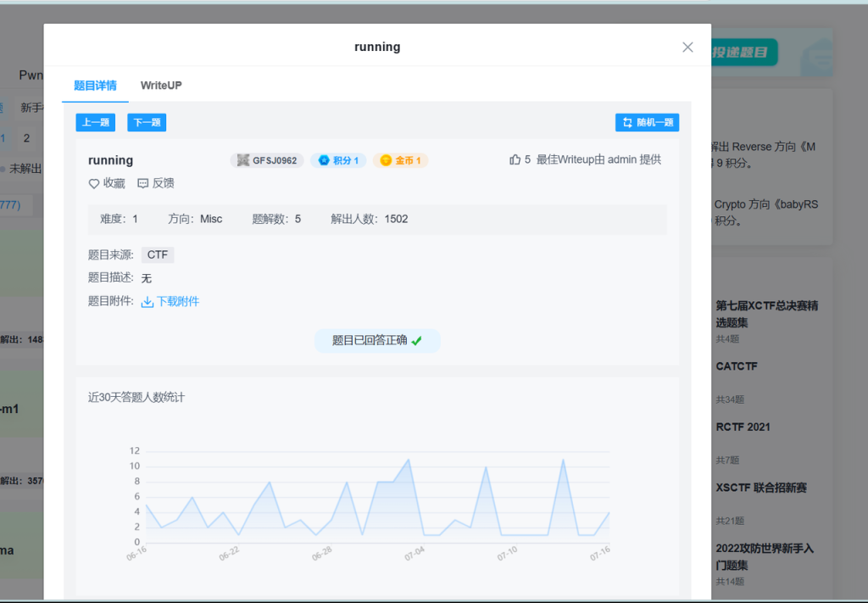The height and width of the screenshot is (603, 868).
Task: Click the GFSJ0962 challenge ID badge
Action: tap(267, 160)
